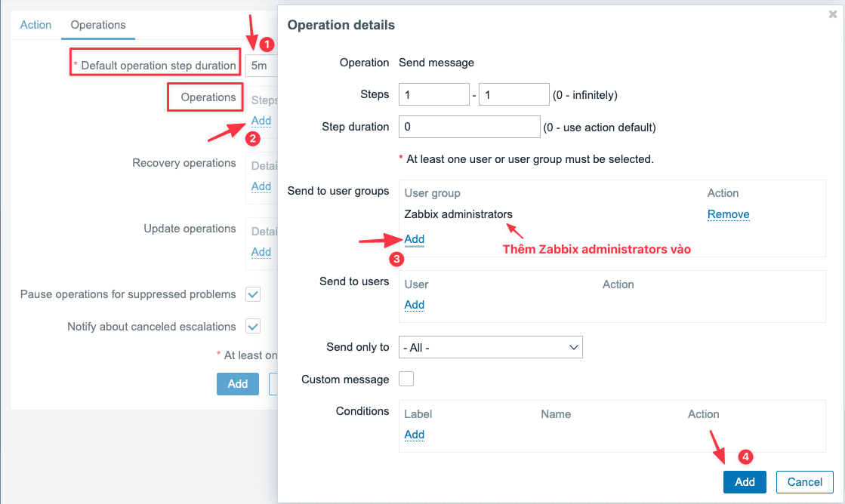Switch to the Action tab
Screen dimensions: 845x504
click(35, 25)
